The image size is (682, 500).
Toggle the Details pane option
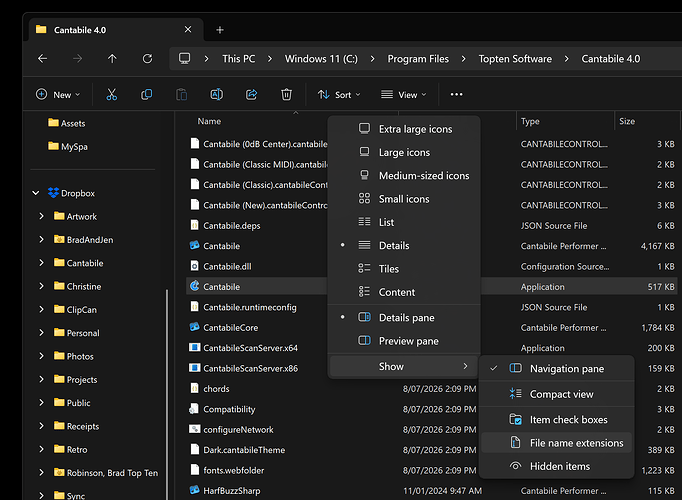(404, 318)
